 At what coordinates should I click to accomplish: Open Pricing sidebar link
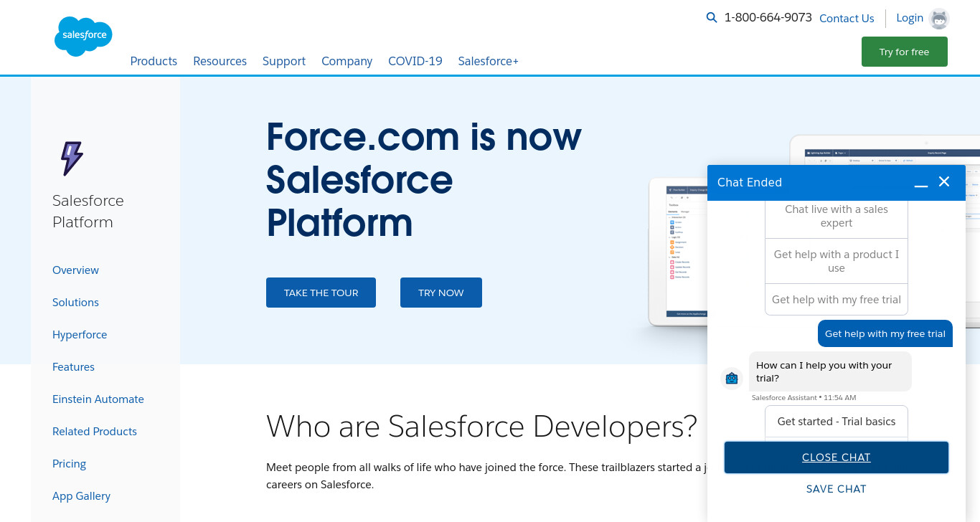[x=69, y=464]
